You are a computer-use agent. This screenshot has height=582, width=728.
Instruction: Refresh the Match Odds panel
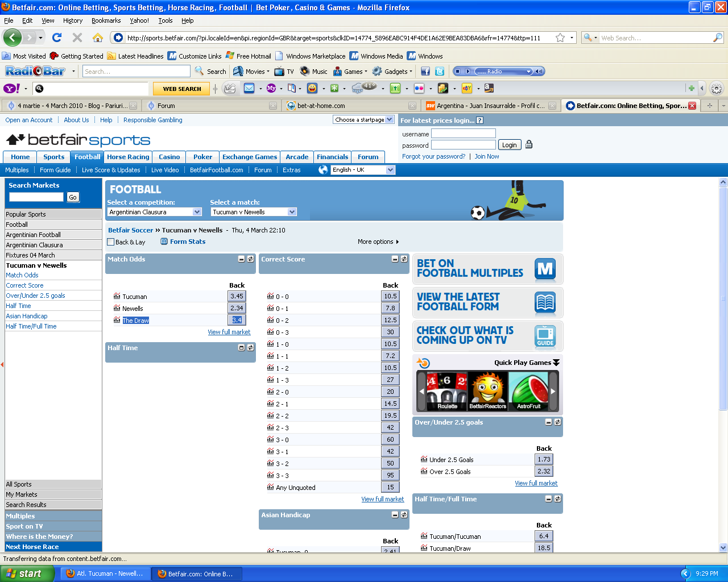[x=250, y=259]
